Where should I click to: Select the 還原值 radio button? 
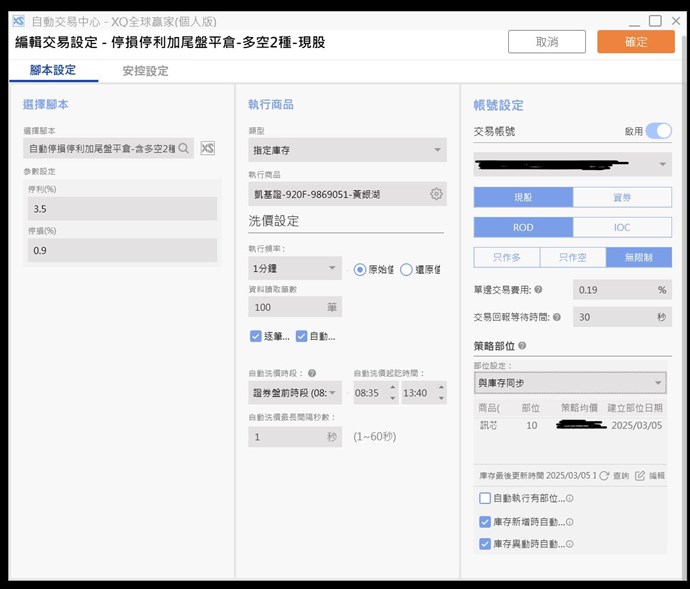pos(406,269)
